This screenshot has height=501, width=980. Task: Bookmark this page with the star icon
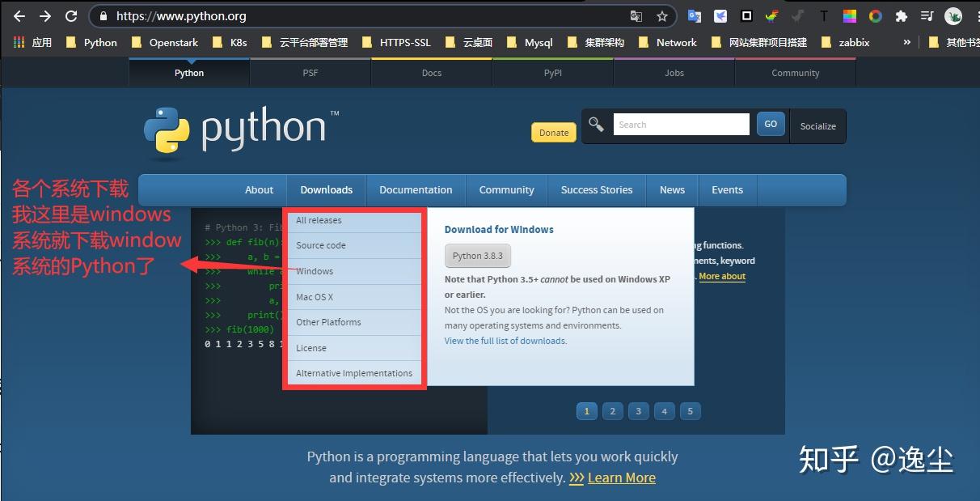pyautogui.click(x=662, y=16)
